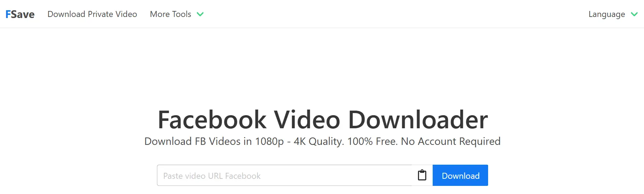This screenshot has height=194, width=644.
Task: Return home via the FSave brand link
Action: pos(20,14)
